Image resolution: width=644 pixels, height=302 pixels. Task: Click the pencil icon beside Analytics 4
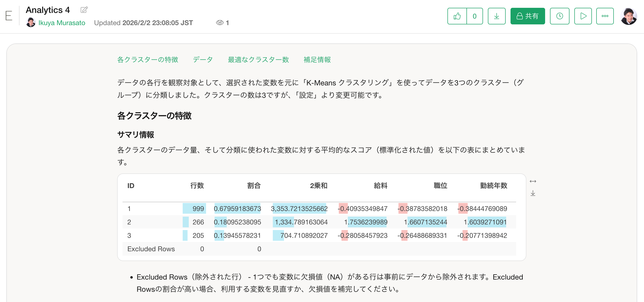click(84, 10)
